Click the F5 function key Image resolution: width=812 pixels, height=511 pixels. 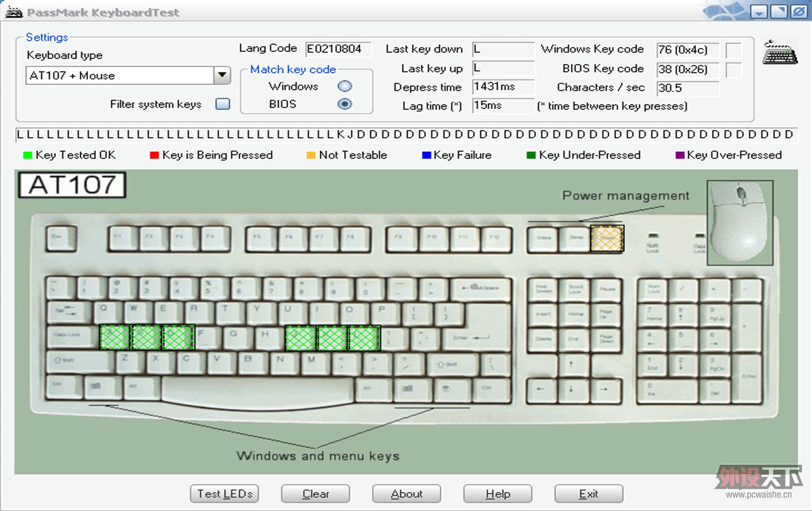click(262, 238)
